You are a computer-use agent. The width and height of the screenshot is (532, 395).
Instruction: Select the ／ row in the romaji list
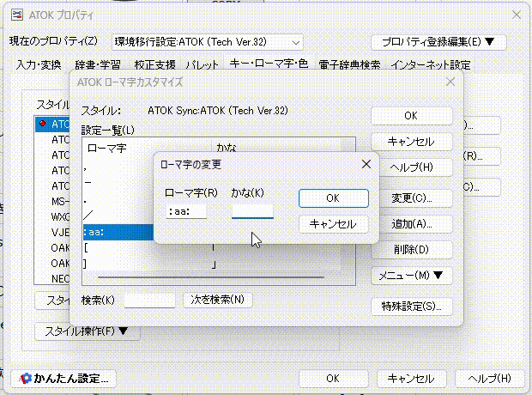[118, 215]
